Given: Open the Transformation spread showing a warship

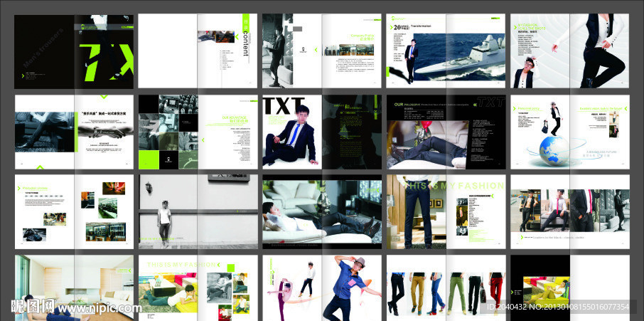Looking at the screenshot, I should (446, 51).
